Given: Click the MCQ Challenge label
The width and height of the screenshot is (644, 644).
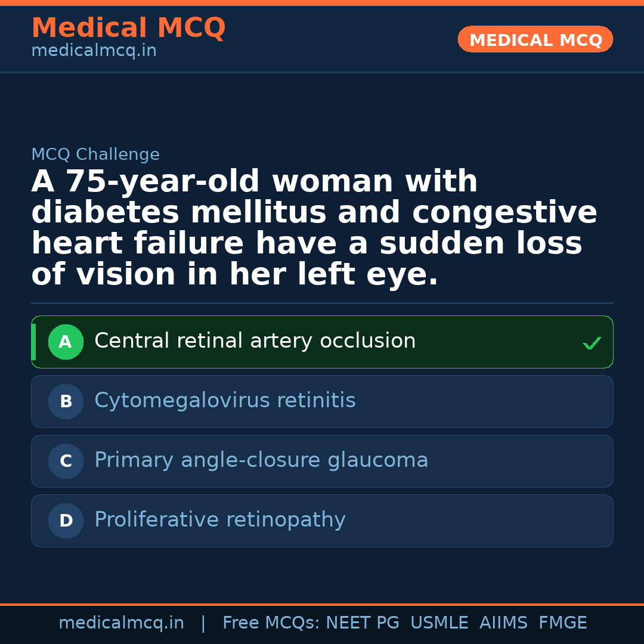Looking at the screenshot, I should (x=95, y=155).
